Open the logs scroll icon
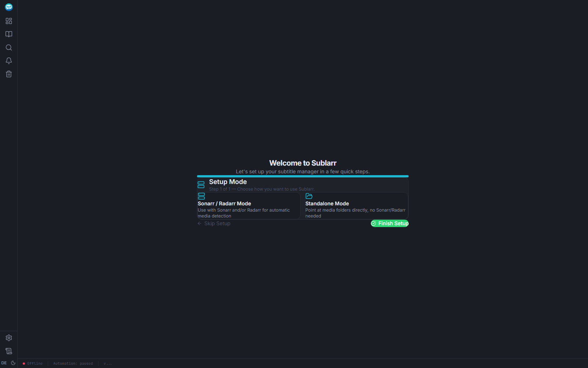 [x=9, y=351]
